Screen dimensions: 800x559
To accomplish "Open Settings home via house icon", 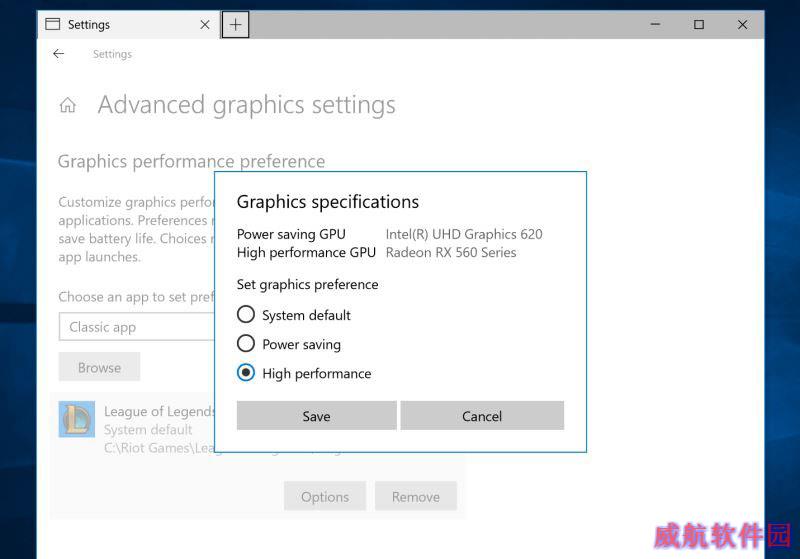I will [67, 105].
